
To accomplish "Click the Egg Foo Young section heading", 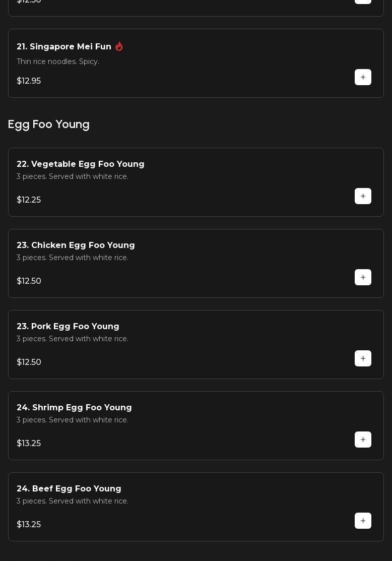I will click(49, 124).
